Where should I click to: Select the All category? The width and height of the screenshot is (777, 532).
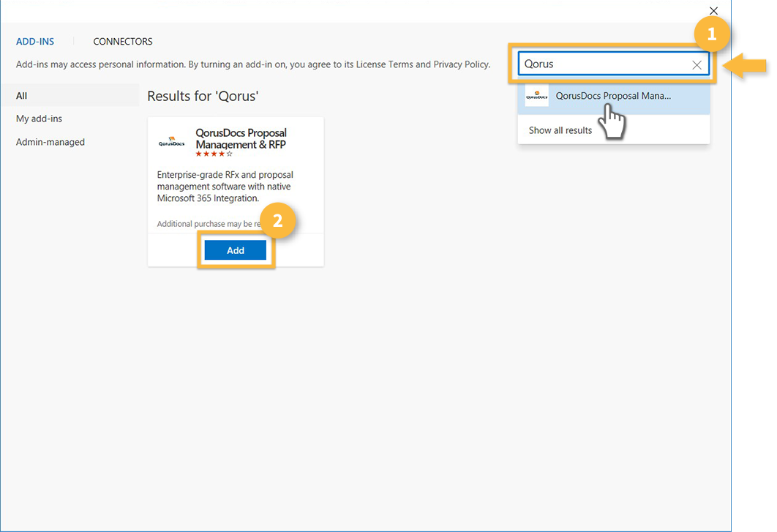point(70,96)
